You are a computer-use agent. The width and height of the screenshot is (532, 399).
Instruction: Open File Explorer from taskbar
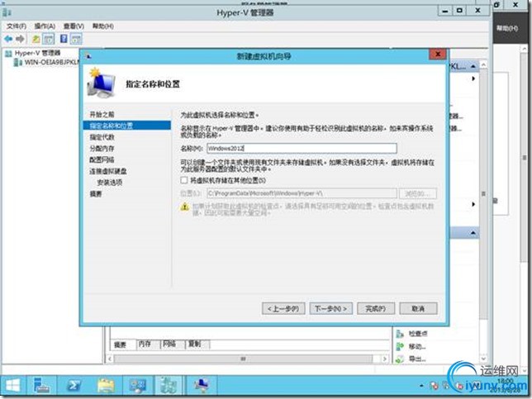click(106, 386)
